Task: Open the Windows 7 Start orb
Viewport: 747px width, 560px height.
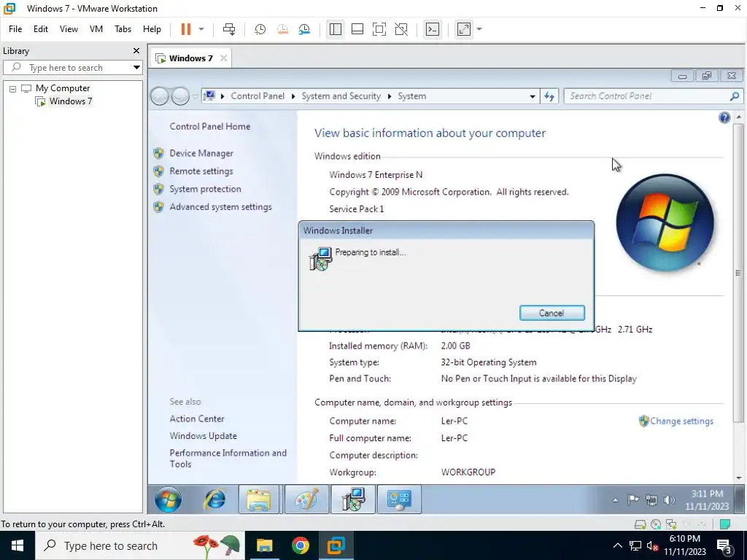Action: click(168, 499)
